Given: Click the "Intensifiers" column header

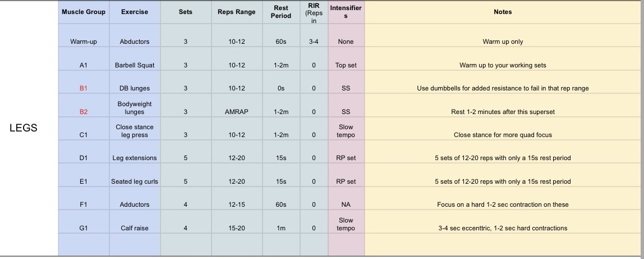Looking at the screenshot, I should [346, 12].
